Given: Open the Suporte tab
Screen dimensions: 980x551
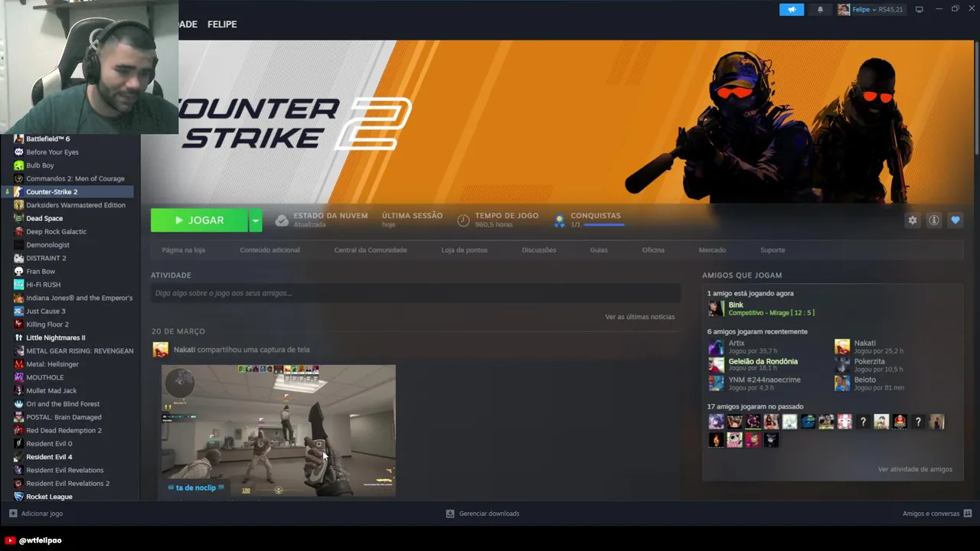Looking at the screenshot, I should click(x=773, y=250).
